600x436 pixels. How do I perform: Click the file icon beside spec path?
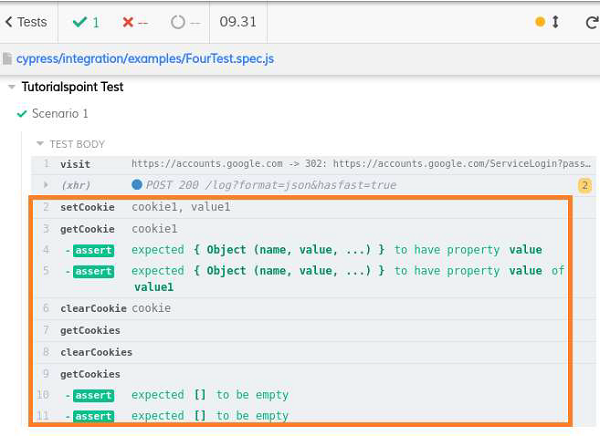(7, 59)
